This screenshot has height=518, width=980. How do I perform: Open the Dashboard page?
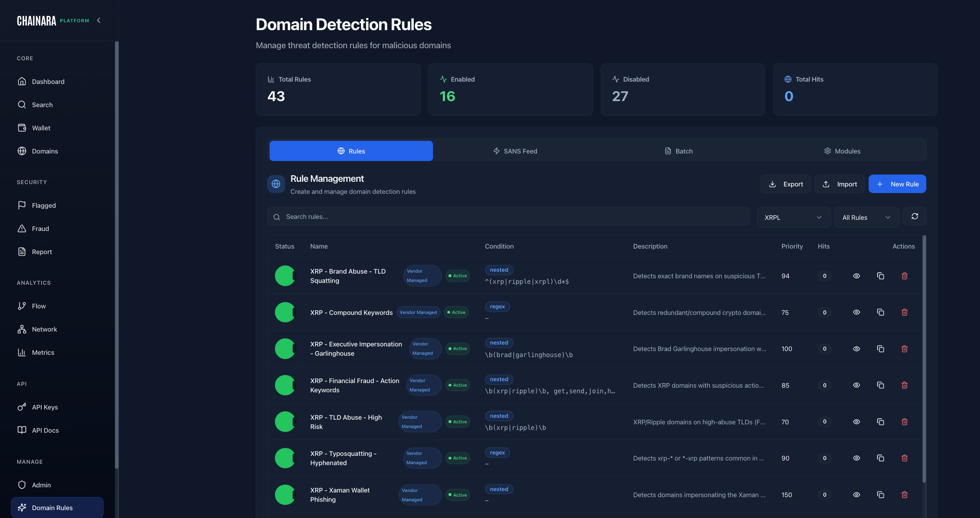(x=57, y=82)
